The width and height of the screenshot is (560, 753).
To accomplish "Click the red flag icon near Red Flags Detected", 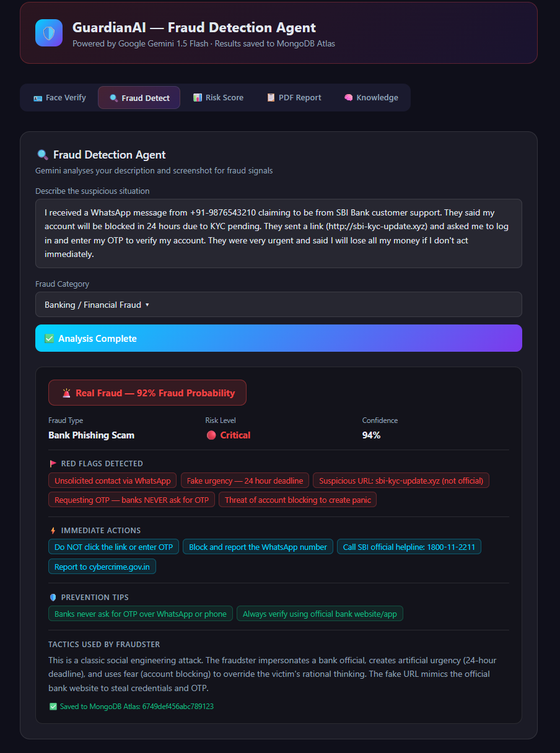I will pyautogui.click(x=53, y=463).
